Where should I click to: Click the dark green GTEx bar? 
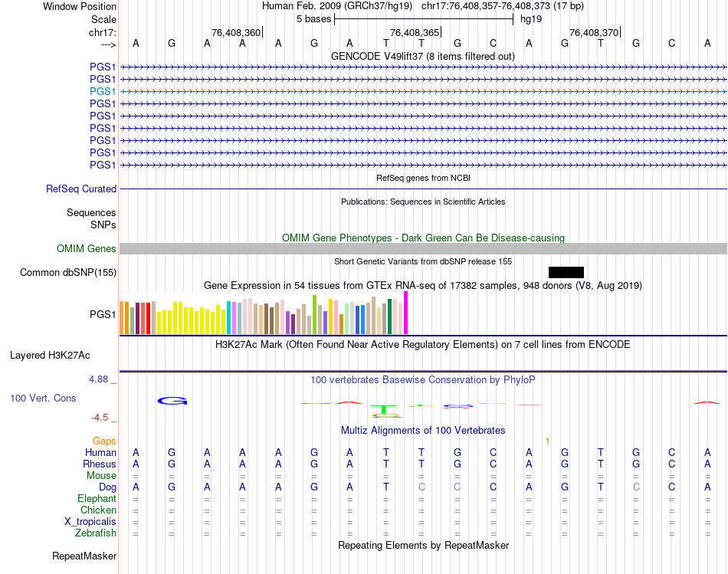click(x=389, y=317)
